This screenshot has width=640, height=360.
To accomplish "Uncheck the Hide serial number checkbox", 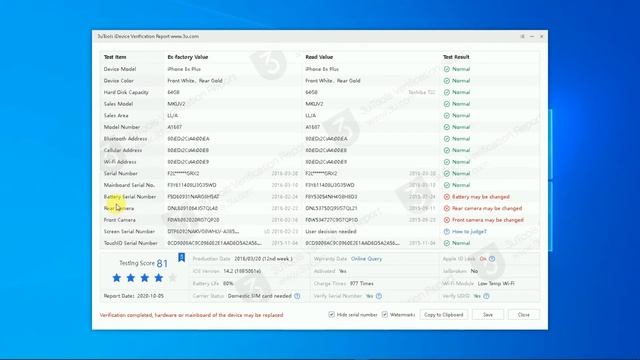I will pos(331,314).
